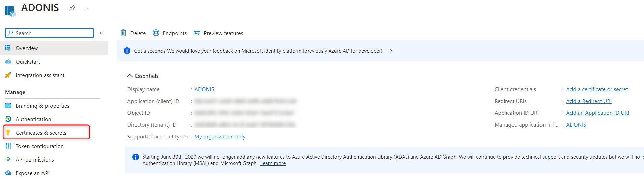Open My organization only link

(220, 137)
